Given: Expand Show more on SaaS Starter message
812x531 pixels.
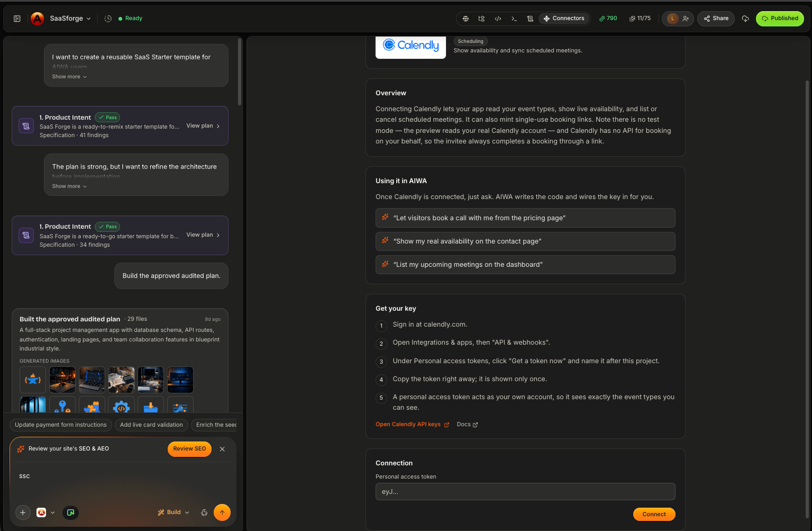Looking at the screenshot, I should click(69, 77).
